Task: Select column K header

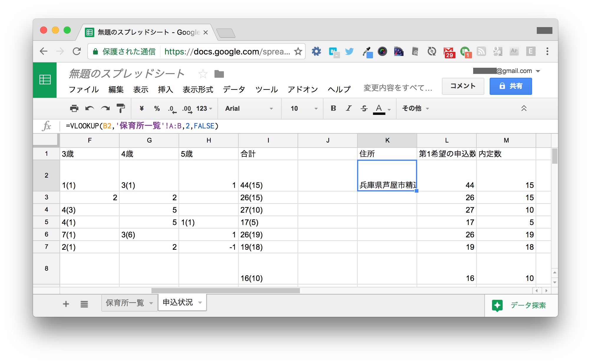Action: tap(387, 140)
